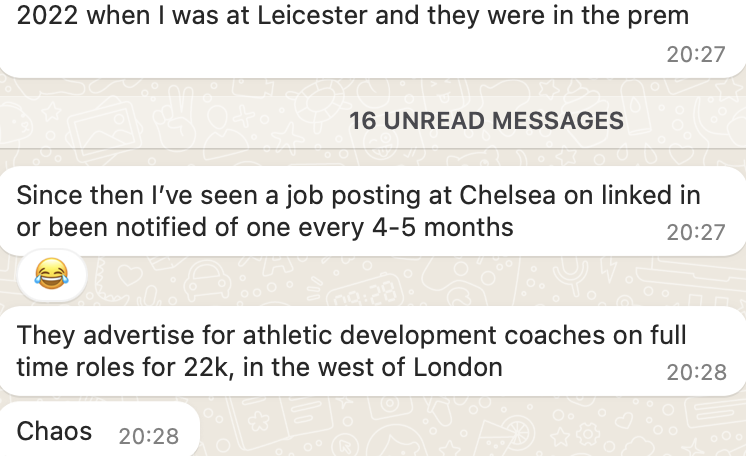Click the 4-5 months text

442,227
